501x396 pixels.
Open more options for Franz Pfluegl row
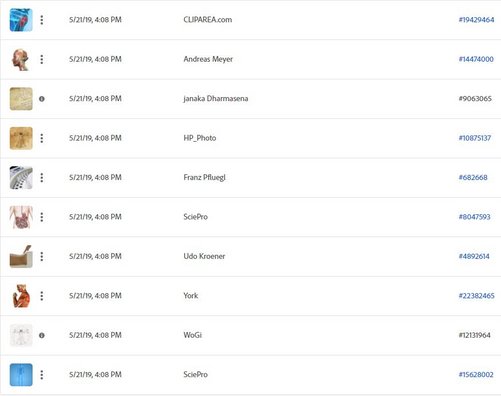coord(42,177)
